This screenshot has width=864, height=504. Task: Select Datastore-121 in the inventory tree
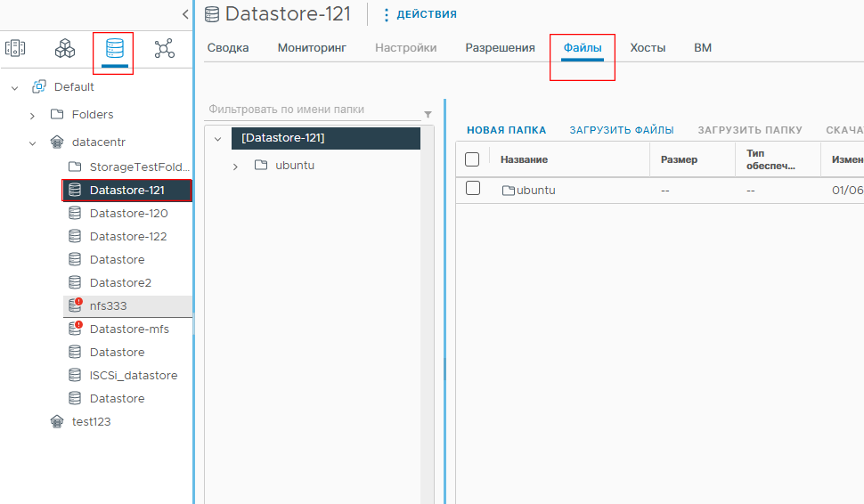(x=127, y=190)
